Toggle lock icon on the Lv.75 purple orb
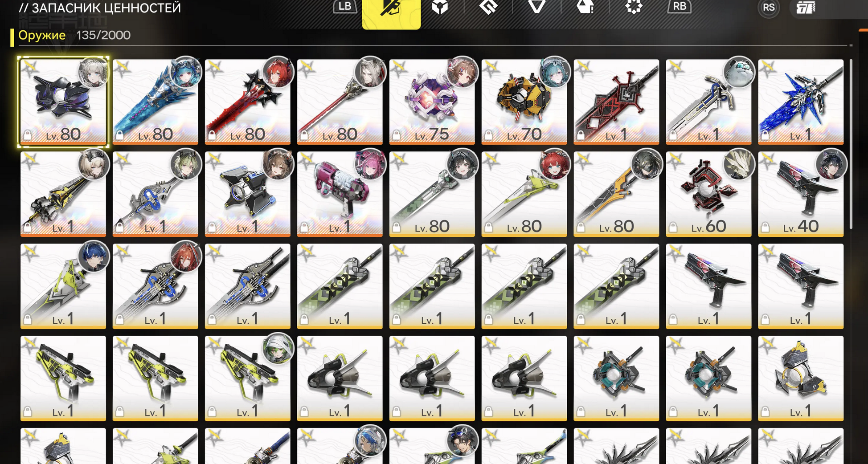The image size is (868, 464). 397,135
